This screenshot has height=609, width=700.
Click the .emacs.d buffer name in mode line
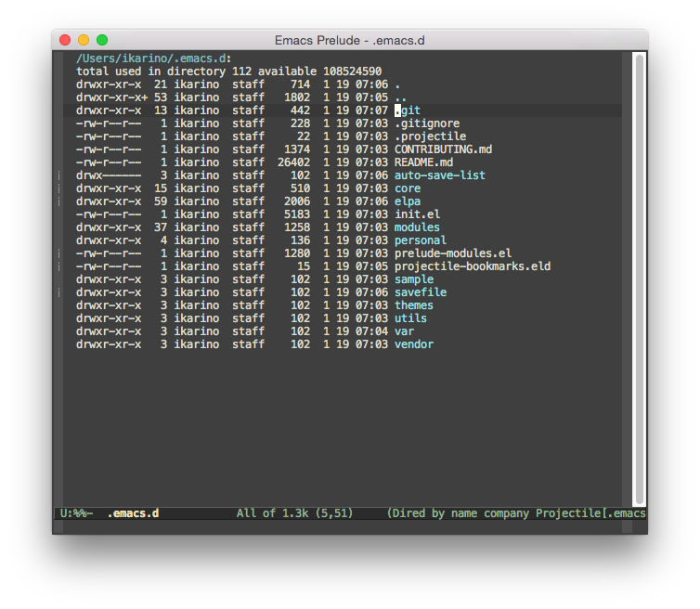pos(133,513)
